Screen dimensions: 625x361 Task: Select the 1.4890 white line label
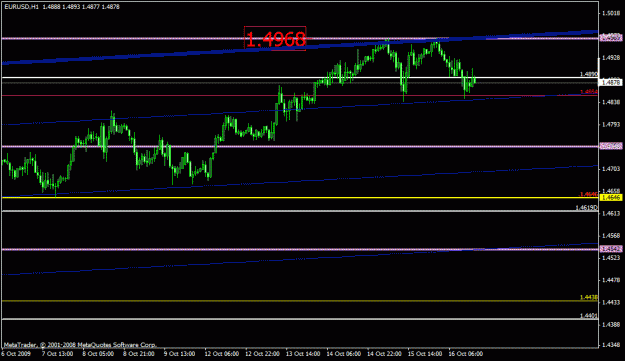tap(589, 74)
